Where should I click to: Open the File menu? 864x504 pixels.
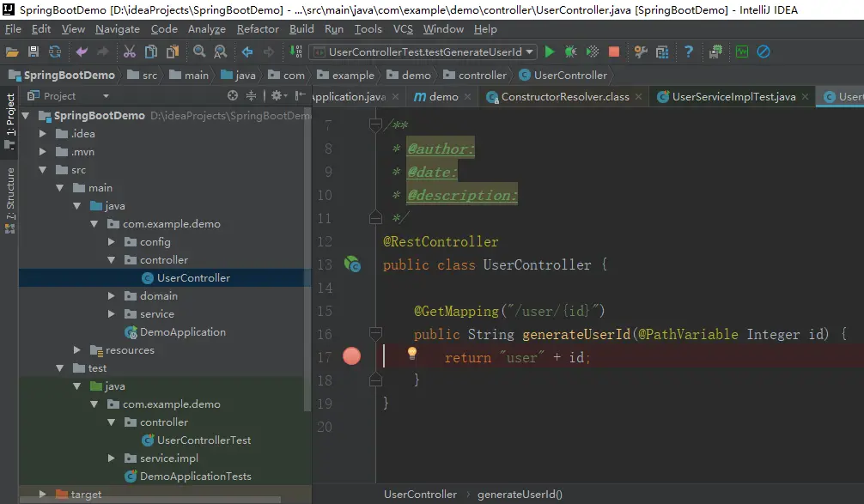pyautogui.click(x=13, y=29)
